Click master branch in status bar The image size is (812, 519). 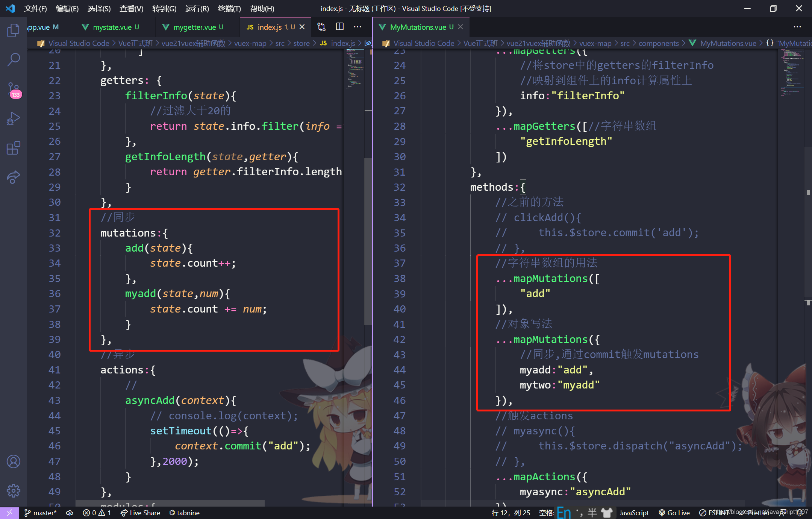(x=41, y=513)
